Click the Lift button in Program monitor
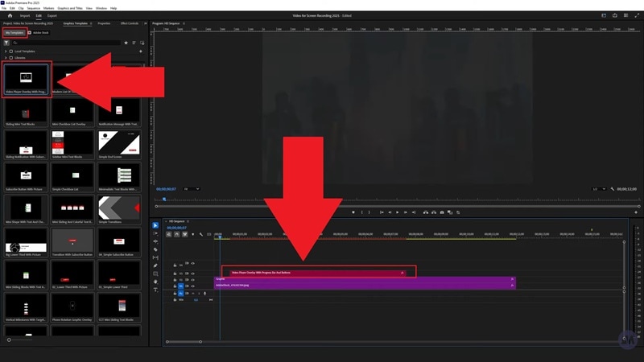This screenshot has width=644, height=362. [x=426, y=212]
